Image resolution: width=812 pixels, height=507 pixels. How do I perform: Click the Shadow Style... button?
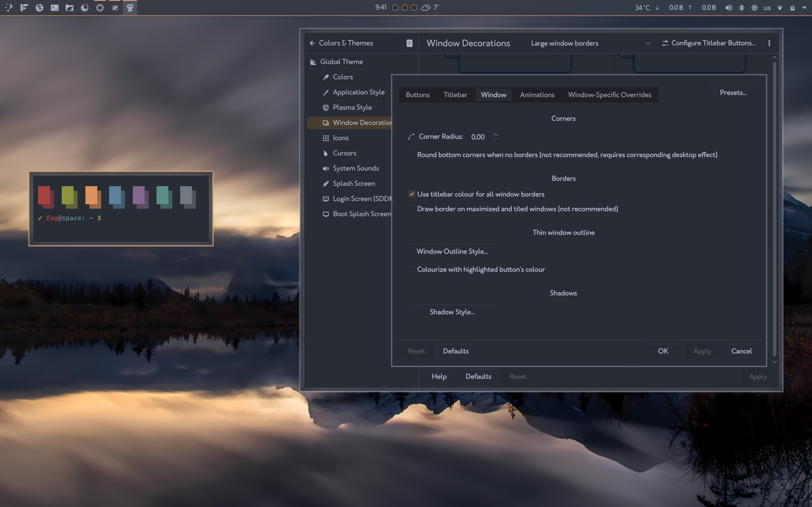point(452,312)
